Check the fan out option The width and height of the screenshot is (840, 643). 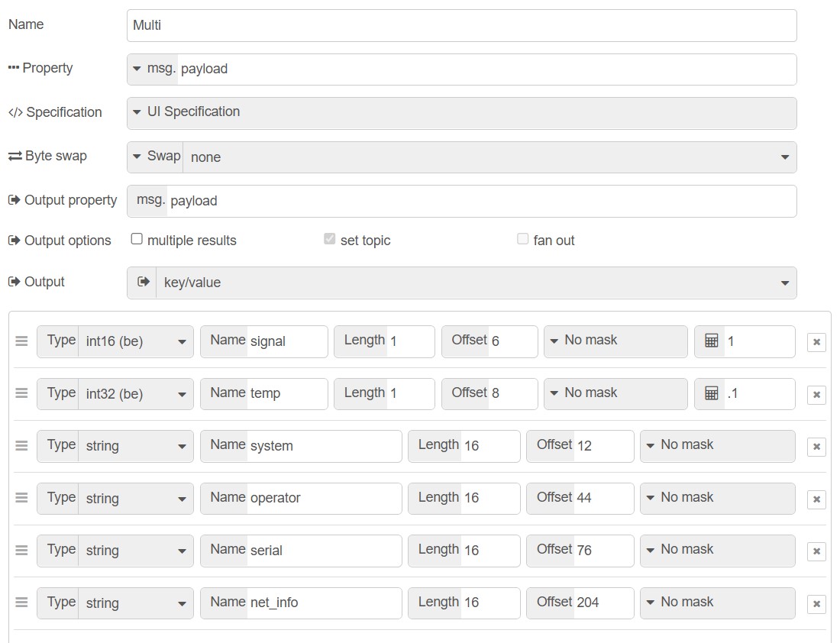pos(522,239)
